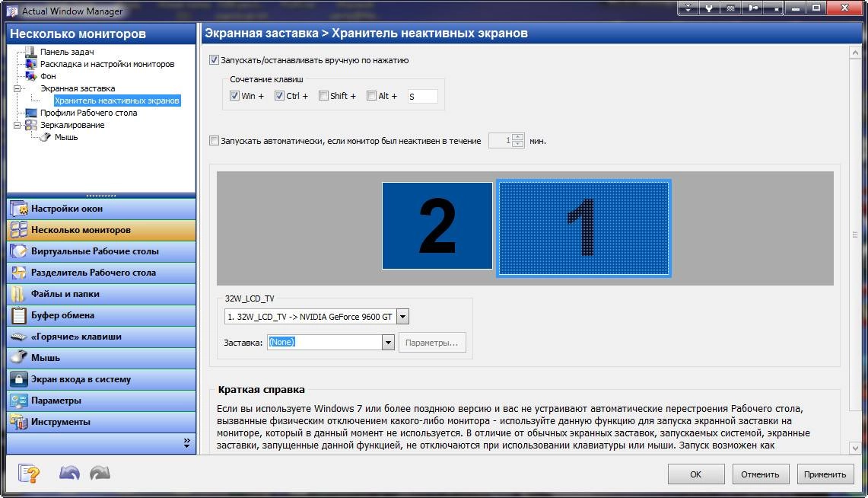
Task: Click the wrench icon in title bar
Action: click(709, 8)
